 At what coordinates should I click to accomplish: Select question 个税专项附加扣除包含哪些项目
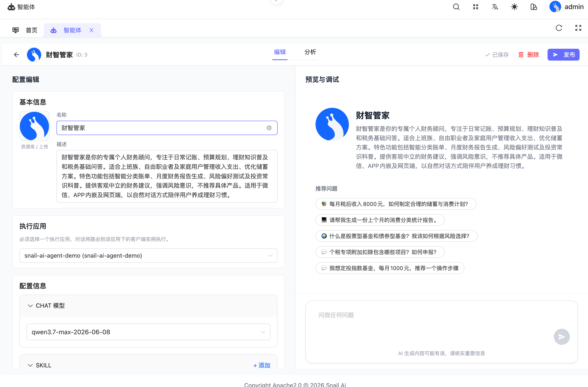(380, 252)
